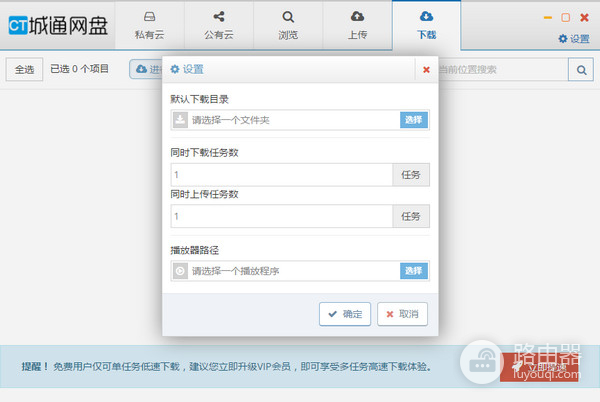
Task: Click the 已选 0 个项目 status text
Action: click(x=80, y=69)
